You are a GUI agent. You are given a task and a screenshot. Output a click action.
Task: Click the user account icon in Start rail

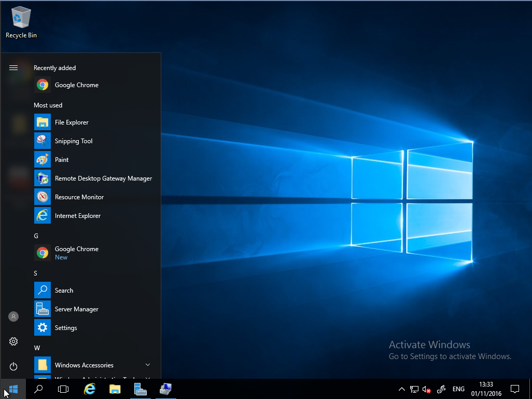(13, 317)
